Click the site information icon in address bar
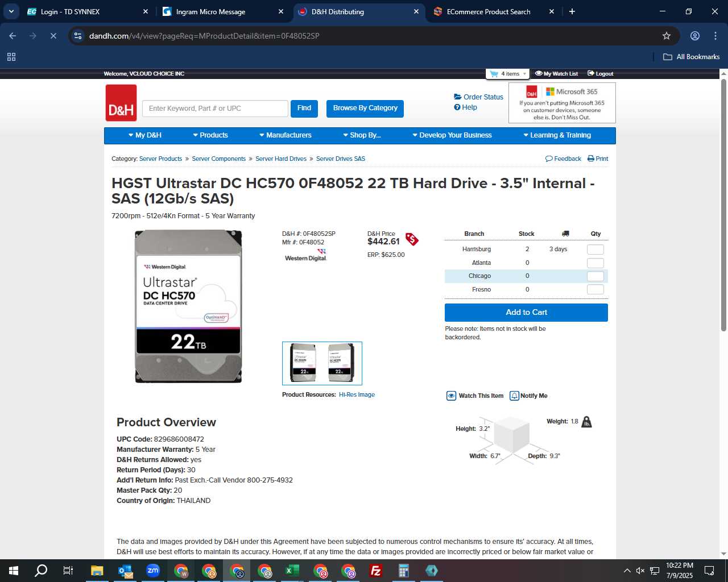 (x=78, y=36)
